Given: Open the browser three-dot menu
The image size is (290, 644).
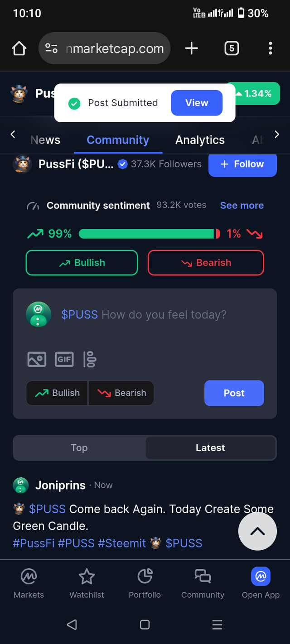Looking at the screenshot, I should [x=270, y=48].
